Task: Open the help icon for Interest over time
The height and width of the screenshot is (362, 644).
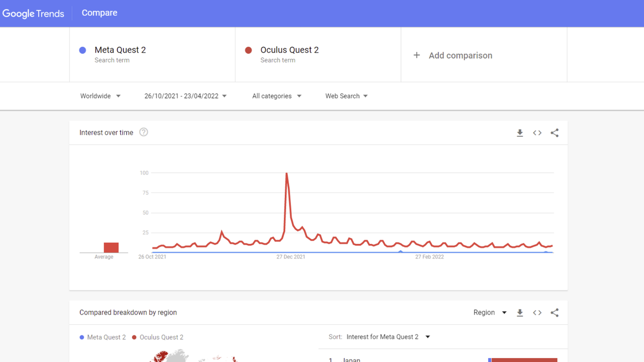Action: click(144, 132)
